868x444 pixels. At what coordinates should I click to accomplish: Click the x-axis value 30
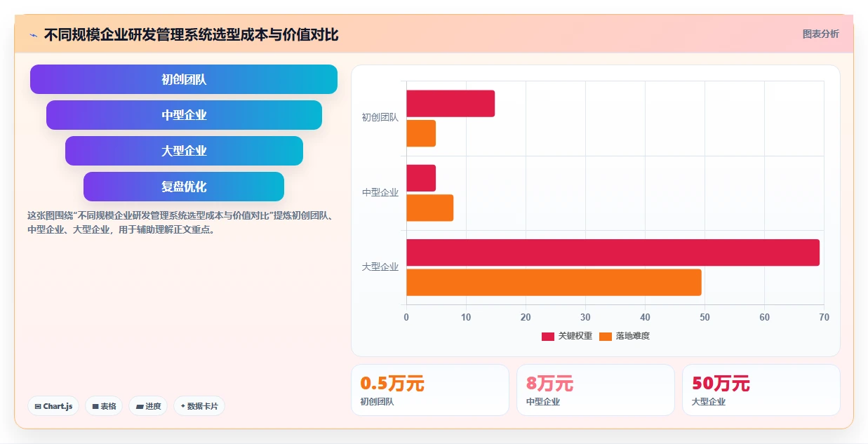[x=585, y=317]
